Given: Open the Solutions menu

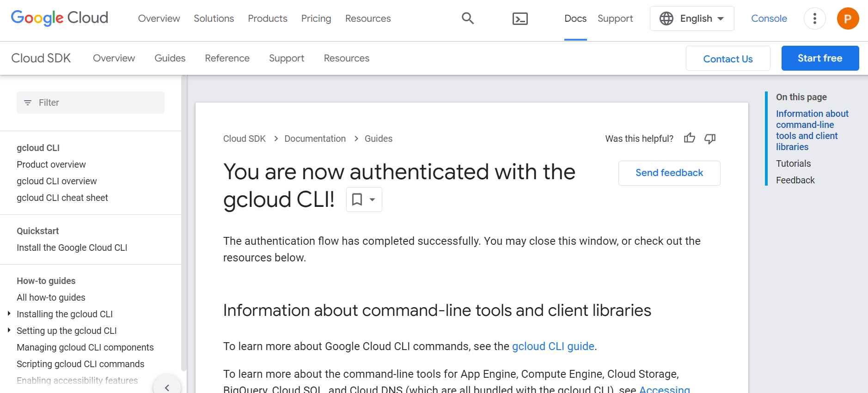Looking at the screenshot, I should click(214, 18).
